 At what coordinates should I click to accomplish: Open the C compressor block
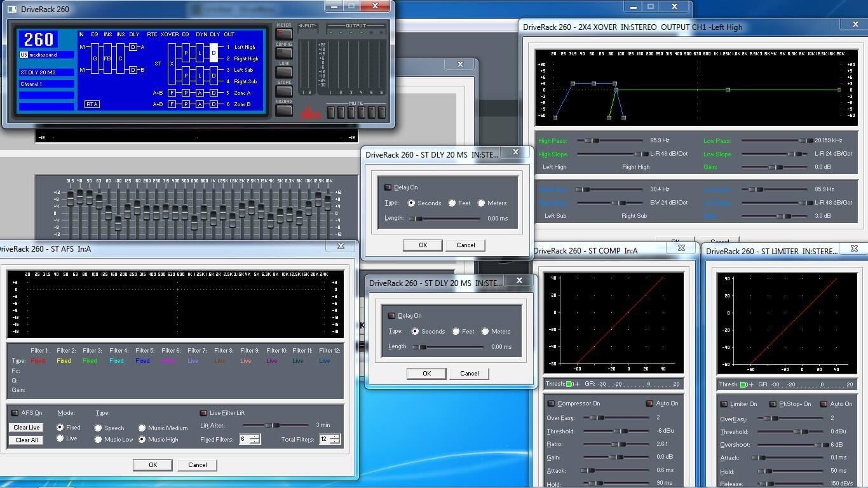pyautogui.click(x=120, y=58)
